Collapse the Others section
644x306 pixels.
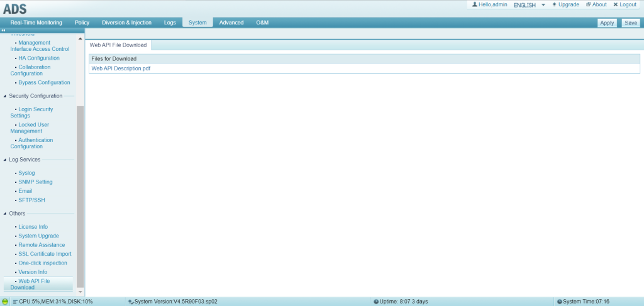(x=5, y=214)
